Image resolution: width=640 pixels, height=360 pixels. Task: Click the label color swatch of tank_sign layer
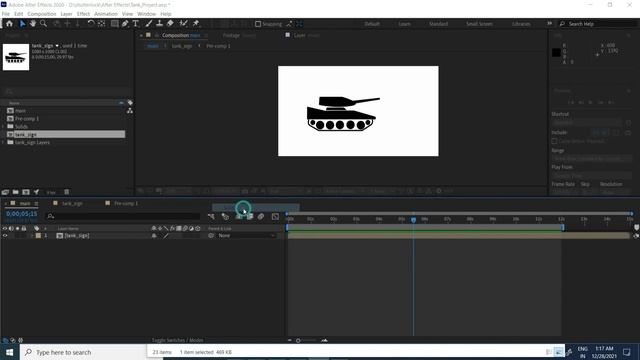[x=38, y=236]
